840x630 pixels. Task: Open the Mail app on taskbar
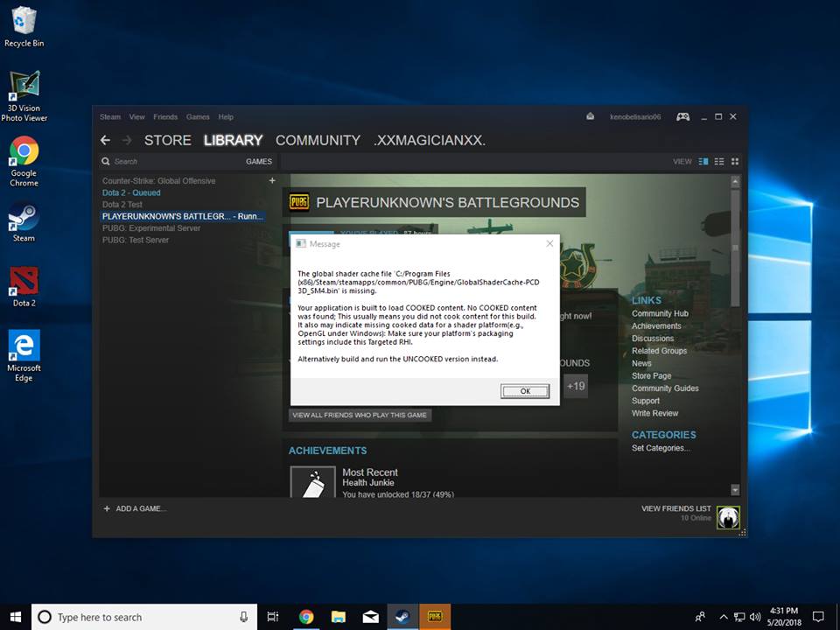tap(370, 617)
